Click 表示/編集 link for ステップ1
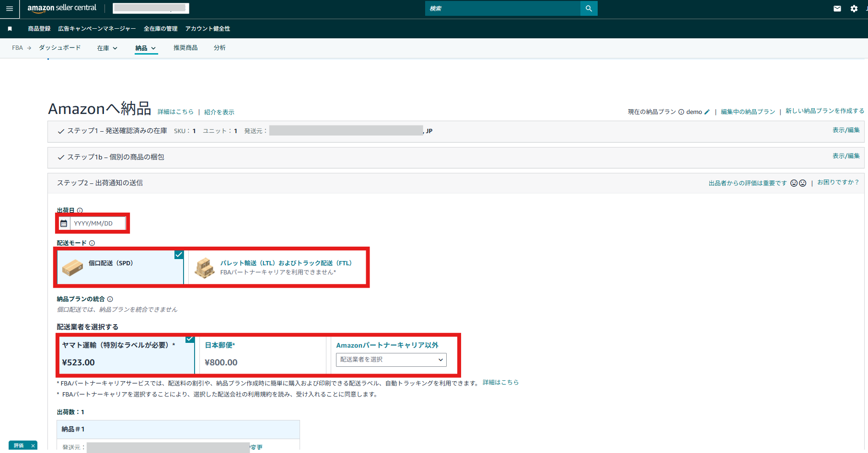 pyautogui.click(x=845, y=130)
